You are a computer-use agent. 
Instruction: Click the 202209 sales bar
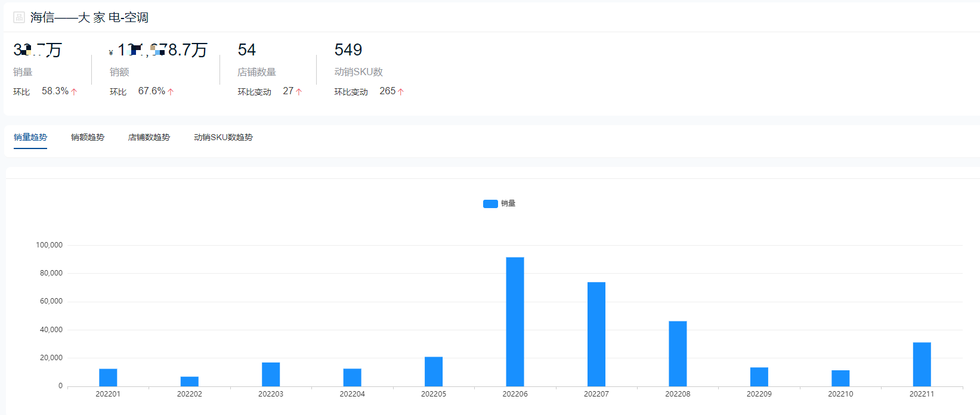pos(759,377)
